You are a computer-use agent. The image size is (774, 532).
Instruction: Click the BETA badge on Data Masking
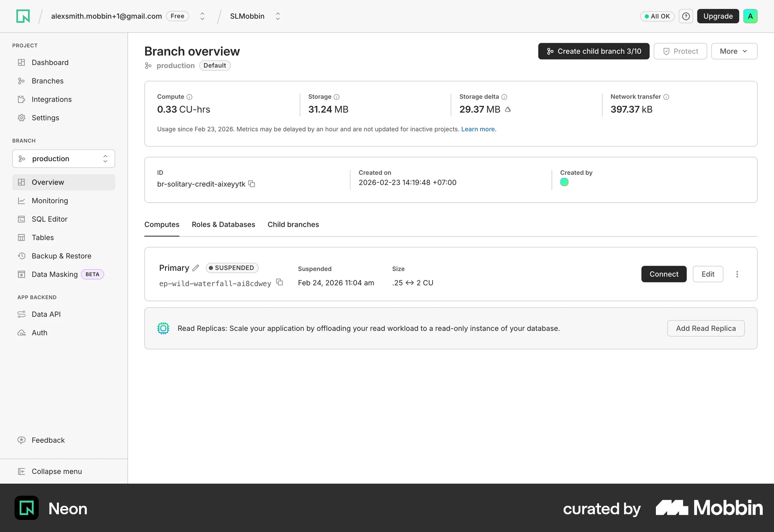[92, 274]
